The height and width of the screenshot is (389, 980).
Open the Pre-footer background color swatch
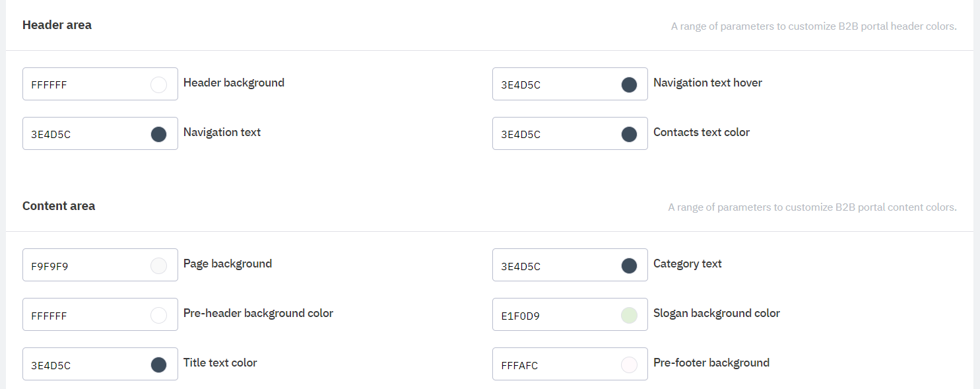629,365
